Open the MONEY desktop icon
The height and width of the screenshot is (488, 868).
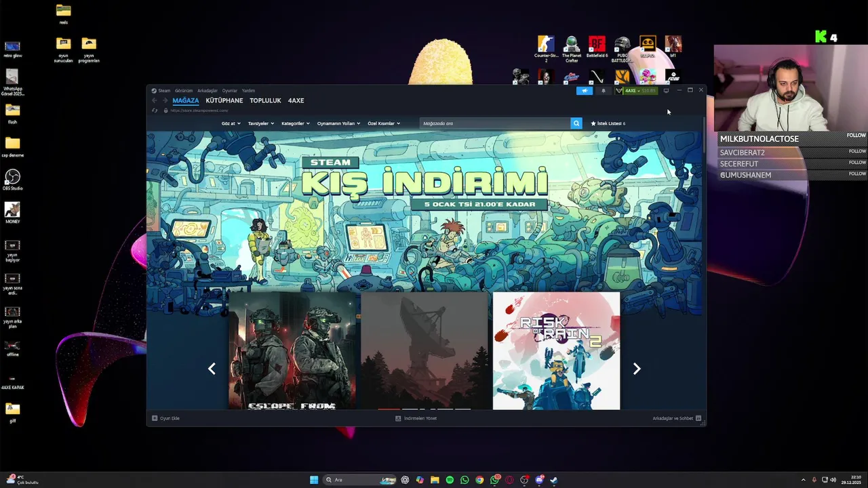click(x=12, y=213)
